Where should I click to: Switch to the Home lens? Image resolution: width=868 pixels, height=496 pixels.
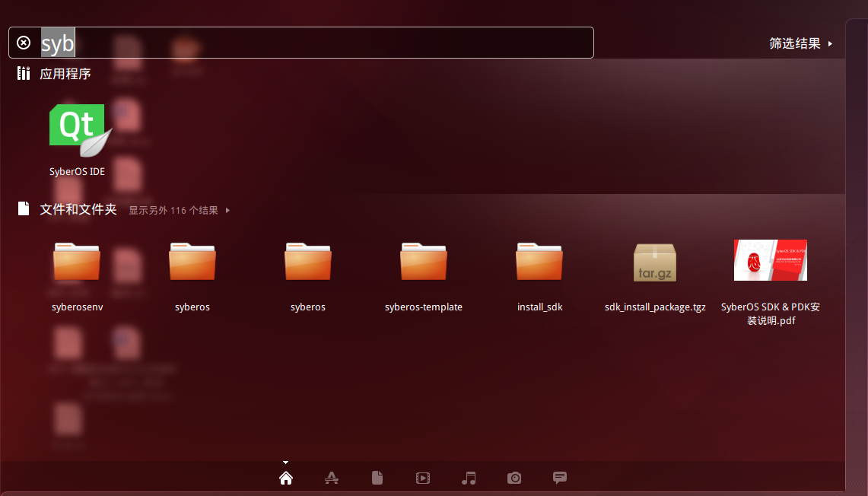[285, 478]
